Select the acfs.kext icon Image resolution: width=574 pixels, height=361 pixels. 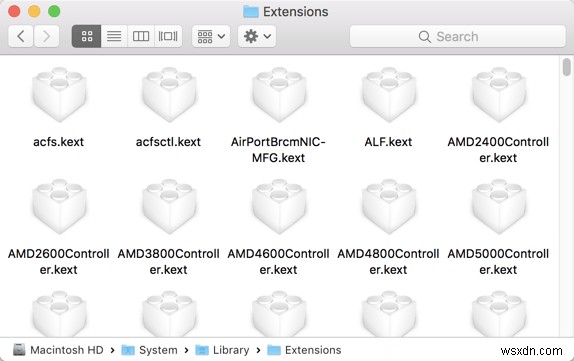click(59, 94)
